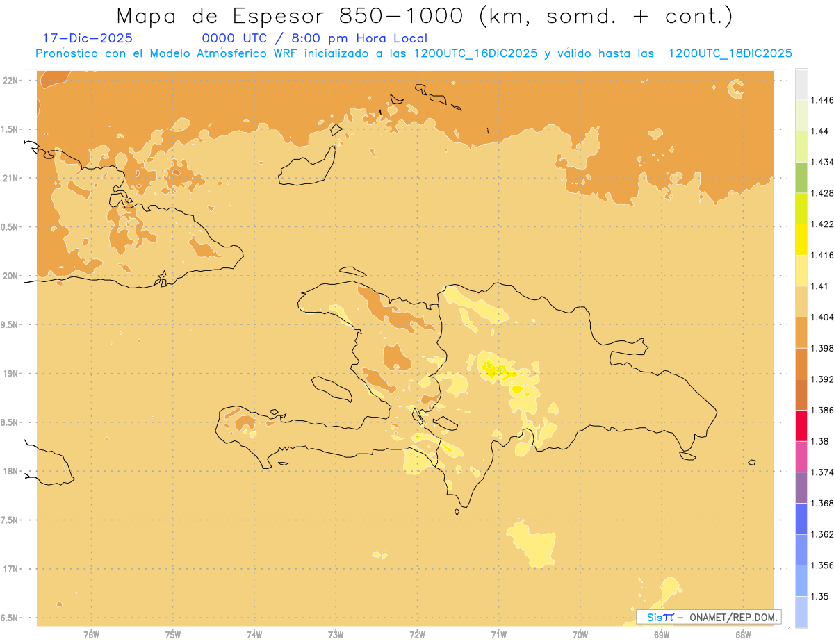Click the date label '17-Dic-2025'

88,38
